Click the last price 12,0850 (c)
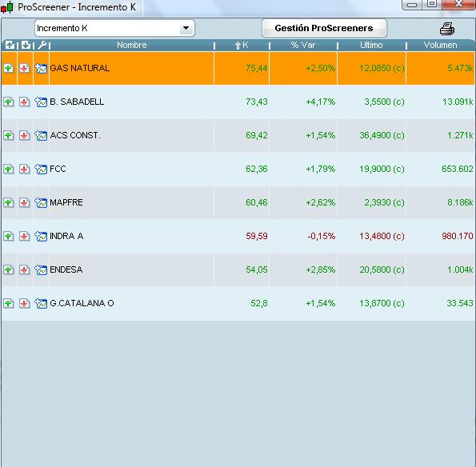Screen dimensions: 476x467 [382, 68]
